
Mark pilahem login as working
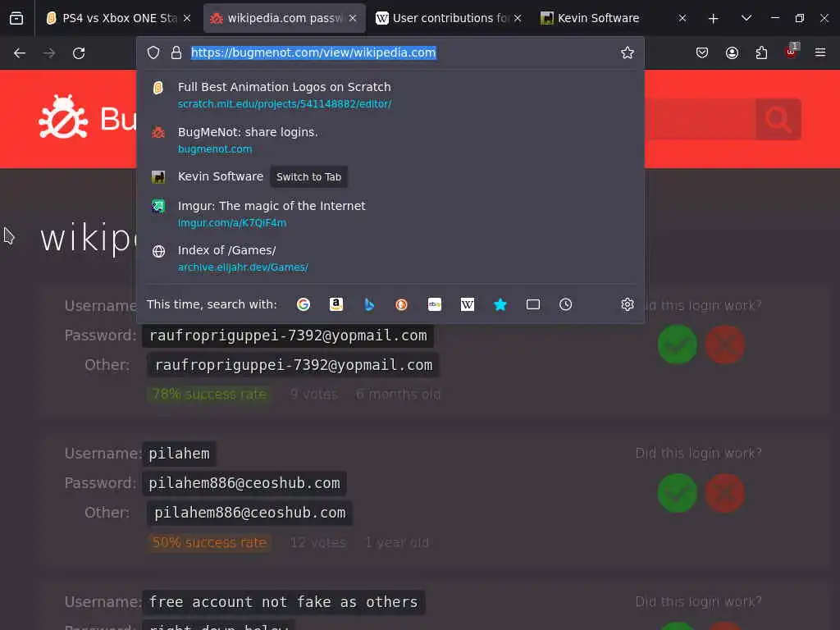point(677,493)
